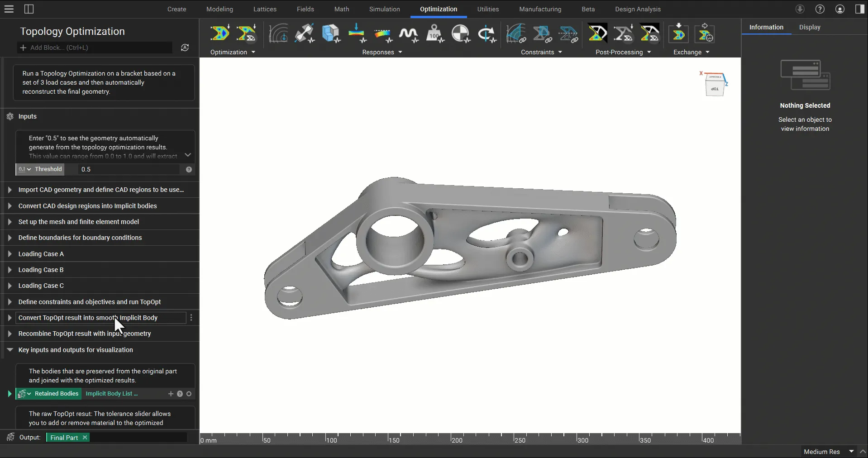Screen dimensions: 868x458
Task: Open the help question mark icon
Action: point(820,9)
